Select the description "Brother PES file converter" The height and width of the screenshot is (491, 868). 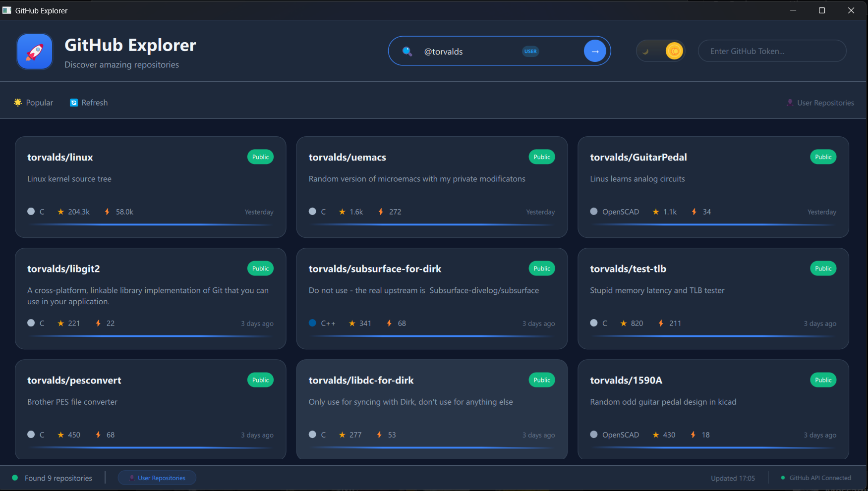point(72,402)
